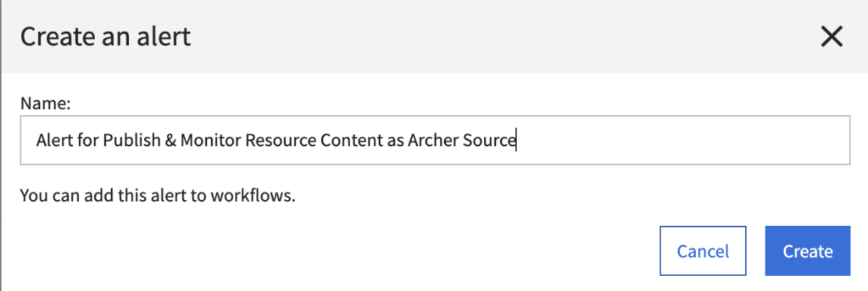
Task: Place cursor on 'Monitor' in name field
Action: [x=211, y=140]
